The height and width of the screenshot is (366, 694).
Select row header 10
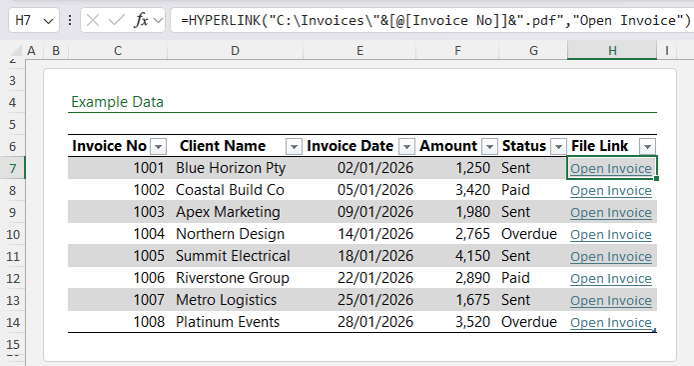[12, 235]
